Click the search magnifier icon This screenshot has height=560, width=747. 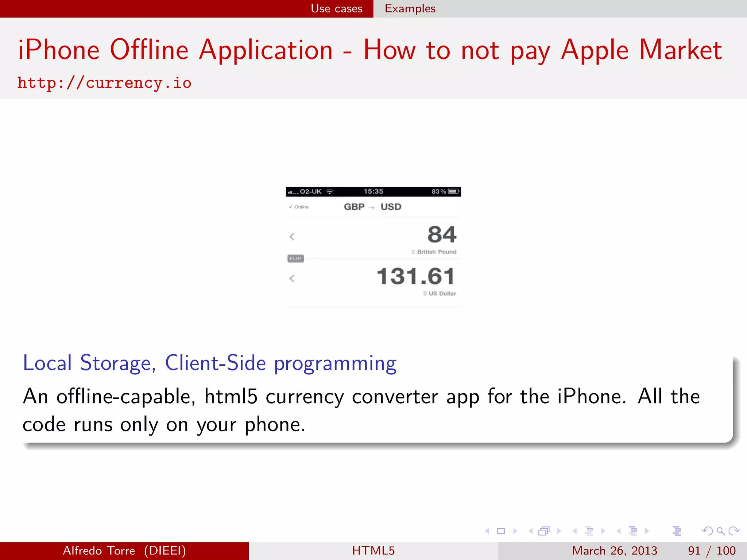point(720,531)
